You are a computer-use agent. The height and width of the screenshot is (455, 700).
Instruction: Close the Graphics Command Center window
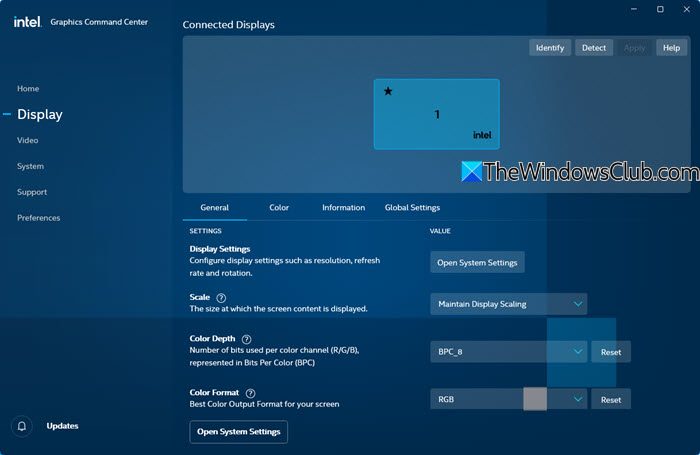(x=687, y=9)
